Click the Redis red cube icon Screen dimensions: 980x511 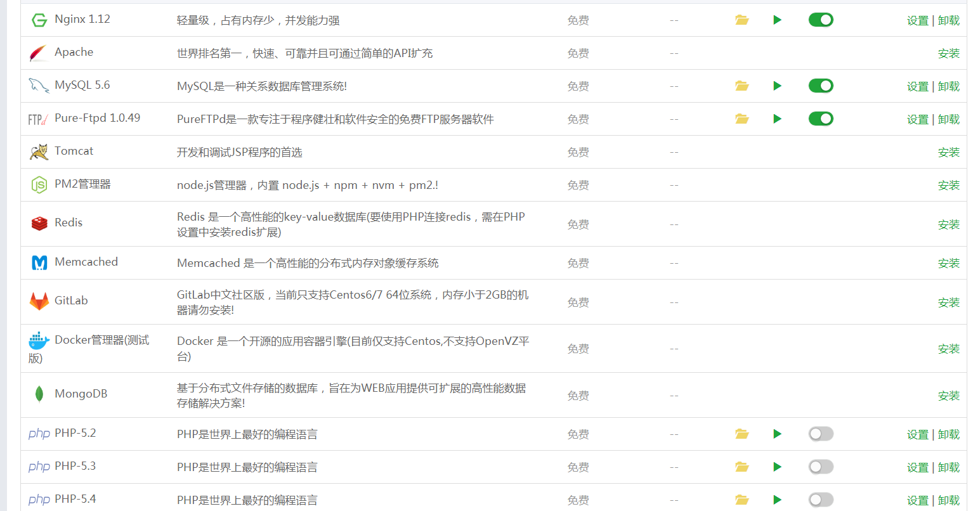pos(39,223)
